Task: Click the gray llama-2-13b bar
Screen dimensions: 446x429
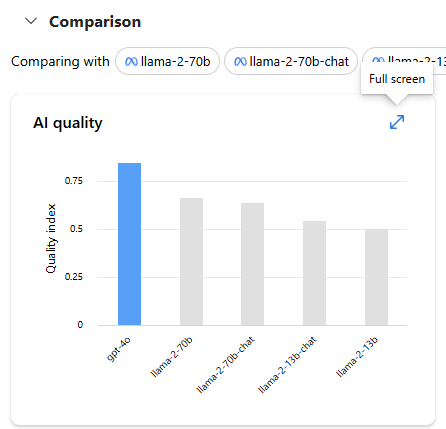Action: click(376, 277)
